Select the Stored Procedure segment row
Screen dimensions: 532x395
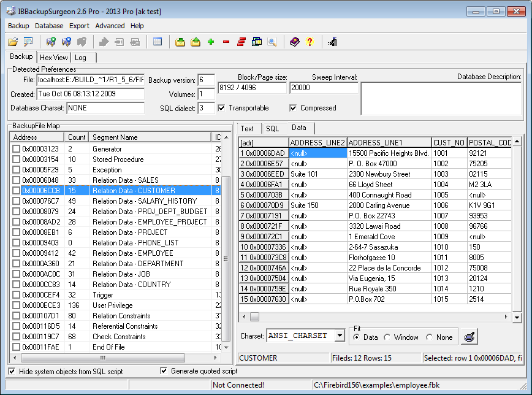pos(115,159)
